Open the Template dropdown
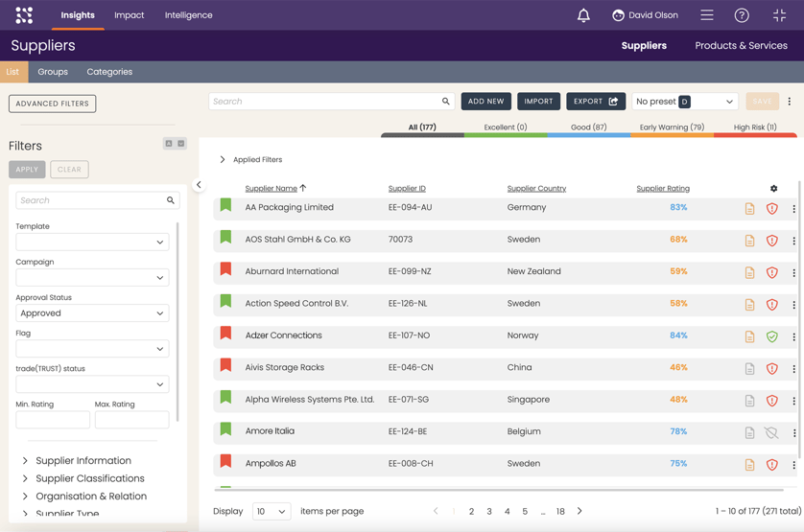Image resolution: width=804 pixels, height=532 pixels. point(92,242)
